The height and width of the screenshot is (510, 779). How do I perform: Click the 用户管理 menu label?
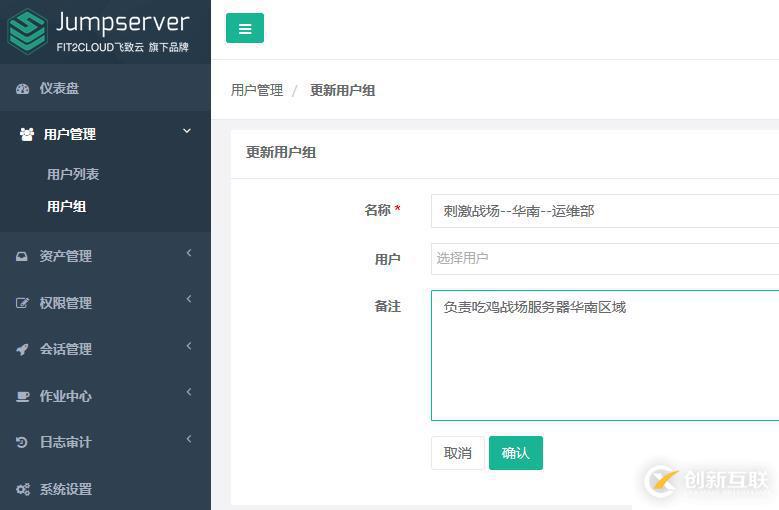click(x=70, y=134)
